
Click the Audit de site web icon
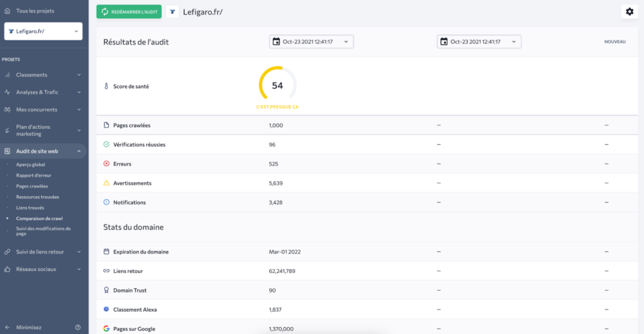point(8,151)
